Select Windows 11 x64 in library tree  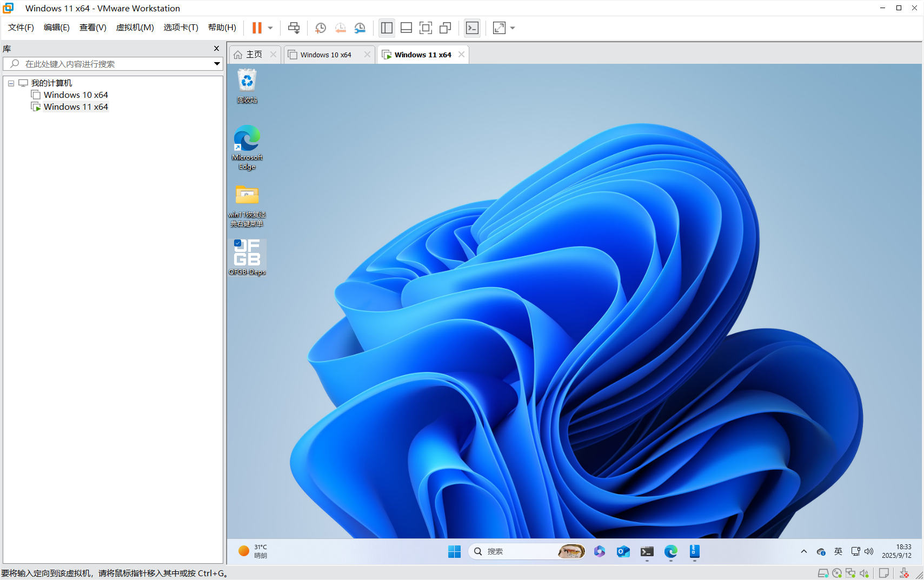[76, 107]
